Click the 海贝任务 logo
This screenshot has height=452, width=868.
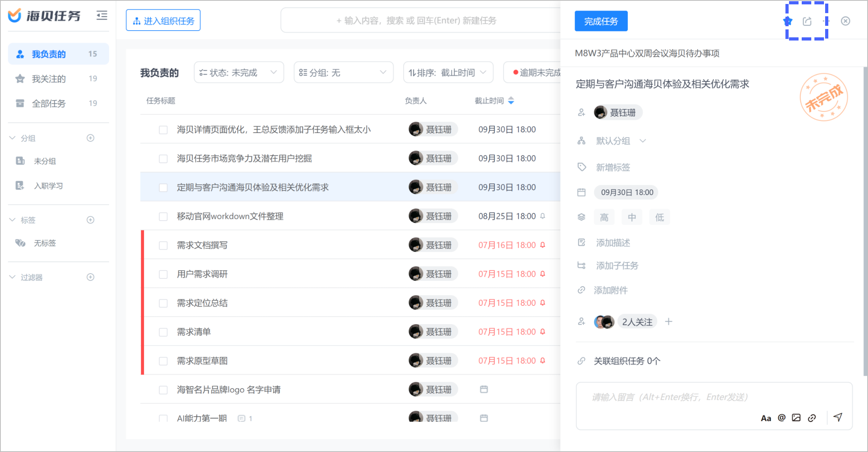tap(44, 15)
